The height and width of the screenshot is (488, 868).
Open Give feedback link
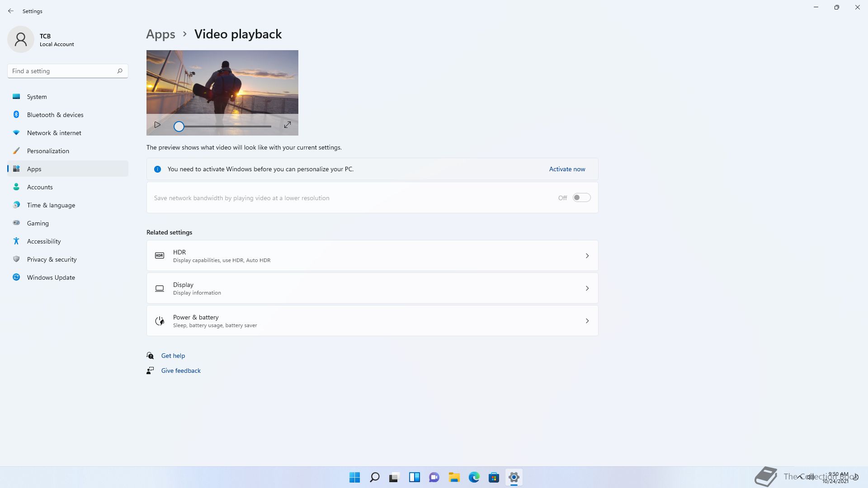(181, 371)
